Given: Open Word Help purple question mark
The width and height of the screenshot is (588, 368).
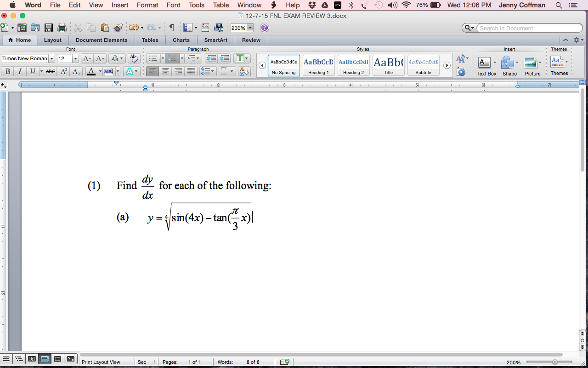Looking at the screenshot, I should click(265, 28).
